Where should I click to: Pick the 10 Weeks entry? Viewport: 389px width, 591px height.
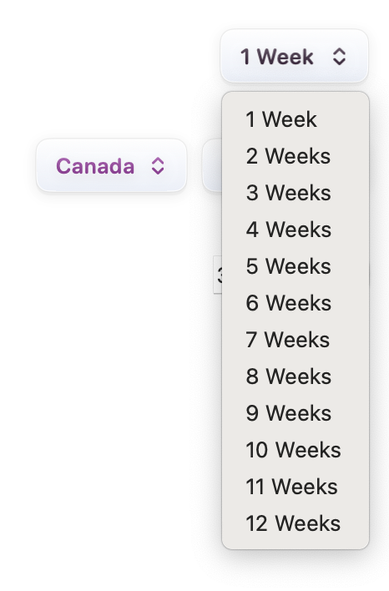click(x=296, y=450)
